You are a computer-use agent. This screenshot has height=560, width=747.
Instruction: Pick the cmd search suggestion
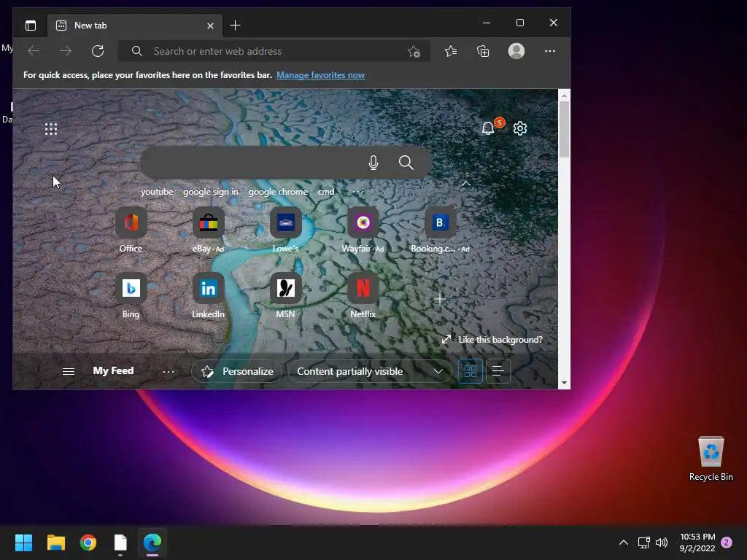326,192
